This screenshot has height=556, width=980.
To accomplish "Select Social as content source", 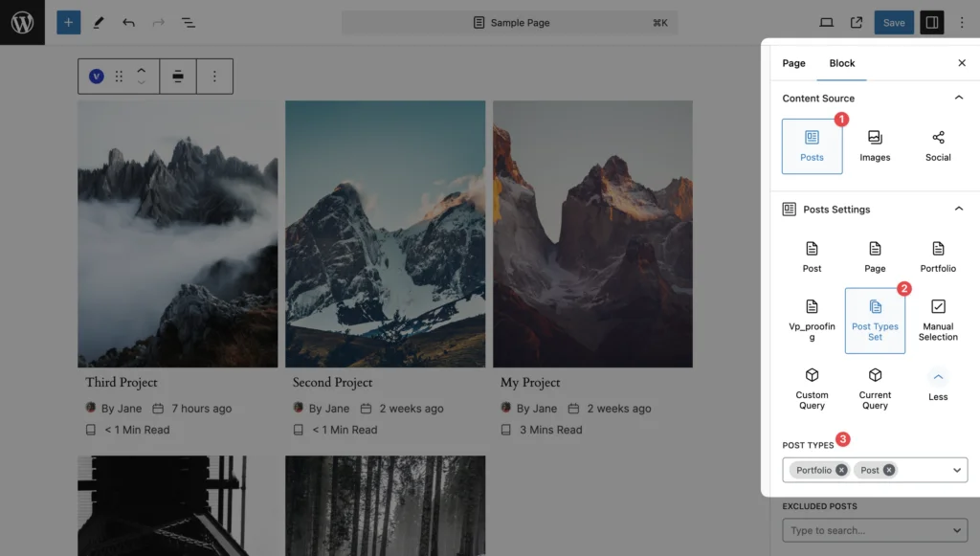I will click(938, 146).
